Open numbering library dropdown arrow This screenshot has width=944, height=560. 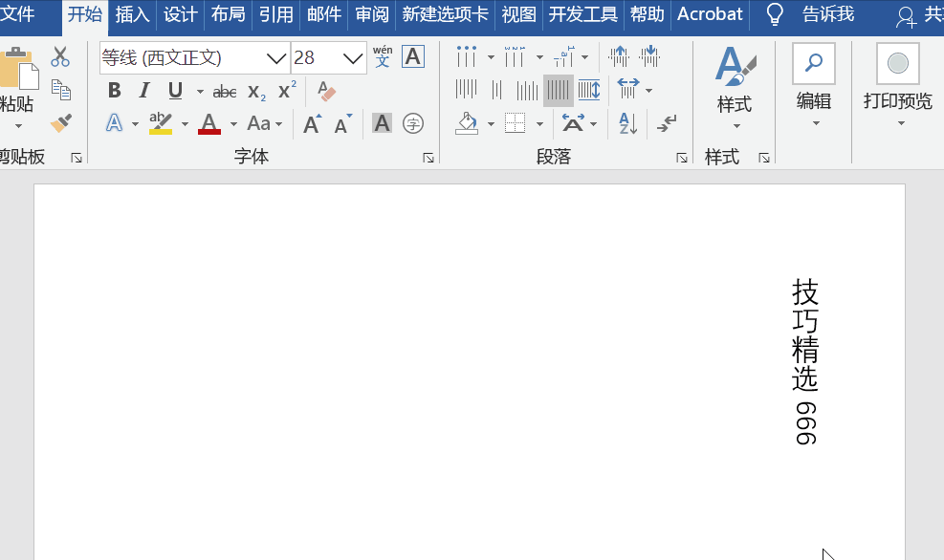[539, 57]
